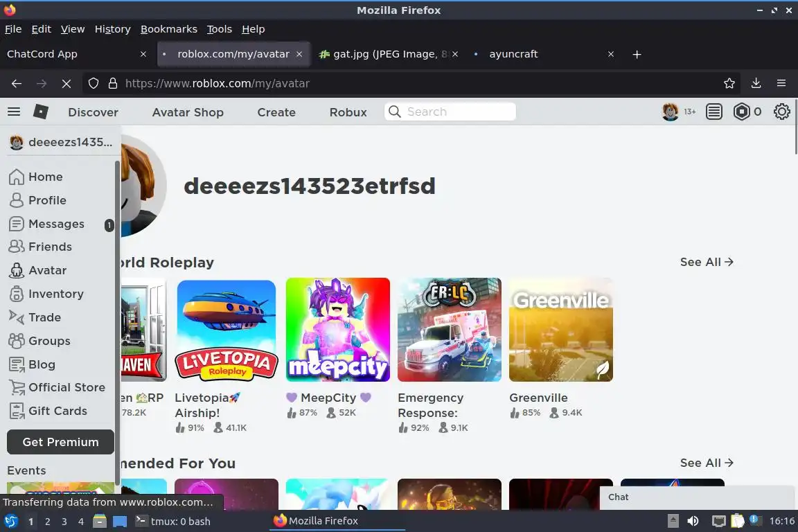Open deeeezs1435... user link in sidebar

61,143
